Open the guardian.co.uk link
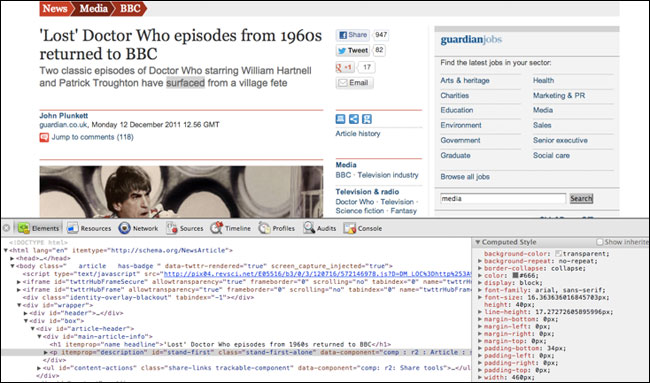 tap(63, 124)
